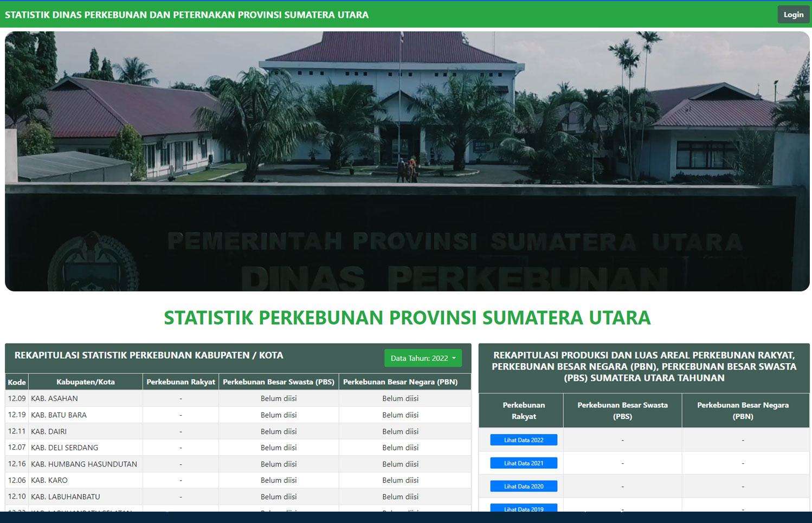Viewport: 812px width, 523px height.
Task: Select the Lihat Data 2019 button
Action: tap(523, 508)
